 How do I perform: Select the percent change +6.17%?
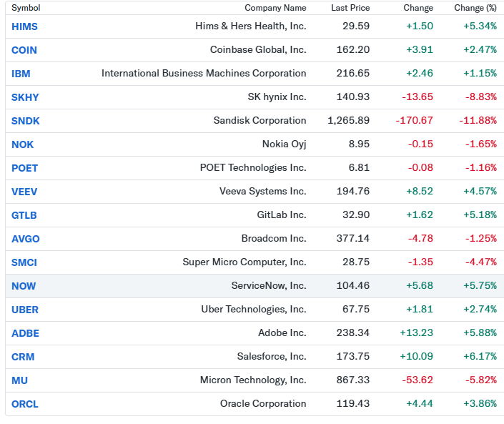click(480, 356)
